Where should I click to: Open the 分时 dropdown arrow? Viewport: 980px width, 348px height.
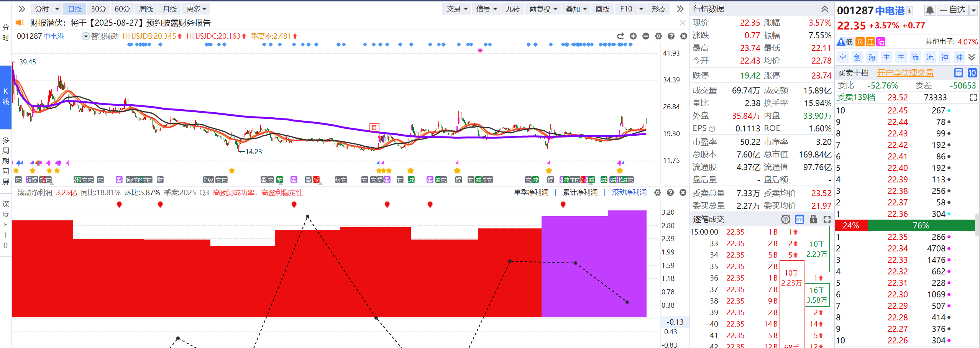57,9
